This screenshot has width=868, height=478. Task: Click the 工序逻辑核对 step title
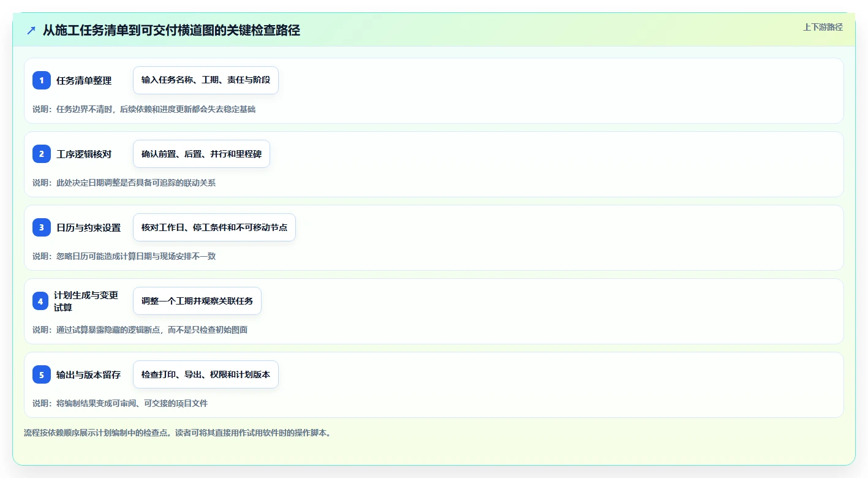[84, 154]
